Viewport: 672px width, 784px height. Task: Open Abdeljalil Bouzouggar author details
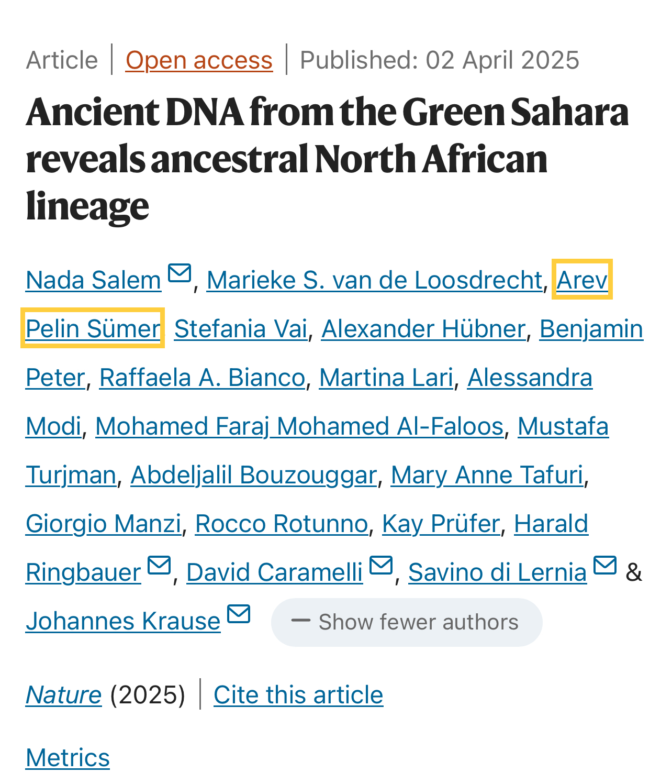click(253, 475)
